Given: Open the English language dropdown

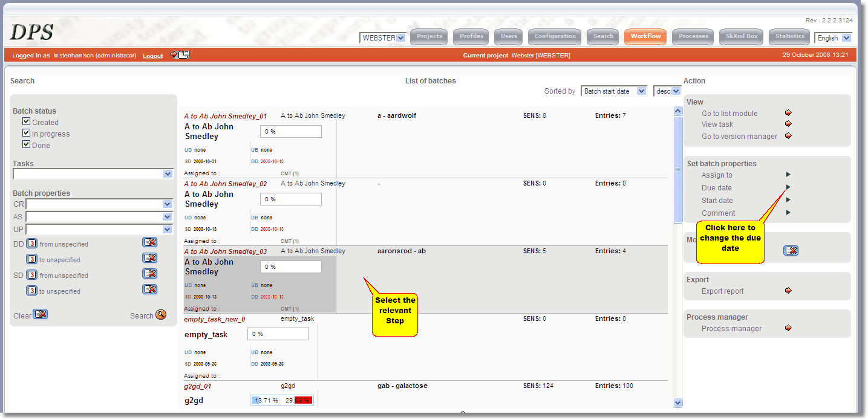Looking at the screenshot, I should 833,38.
